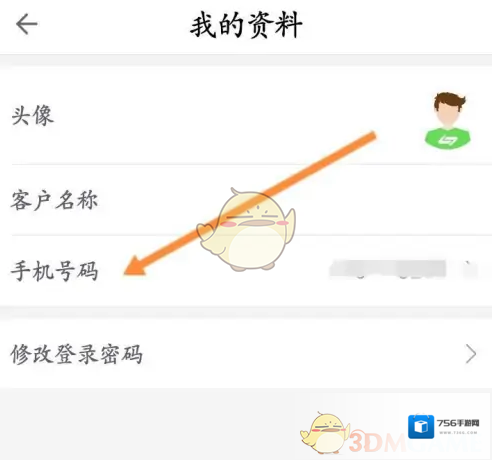This screenshot has width=492, height=460.
Task: Click the 我的资料 page title
Action: 246,24
